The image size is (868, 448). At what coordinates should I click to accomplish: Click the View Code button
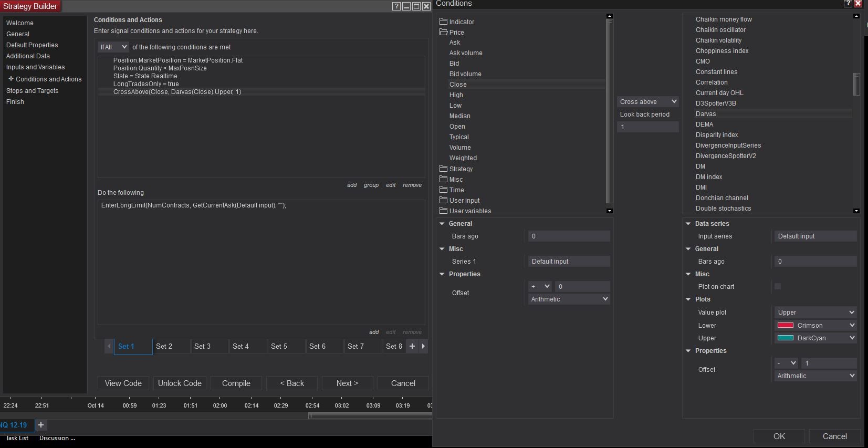click(x=123, y=383)
